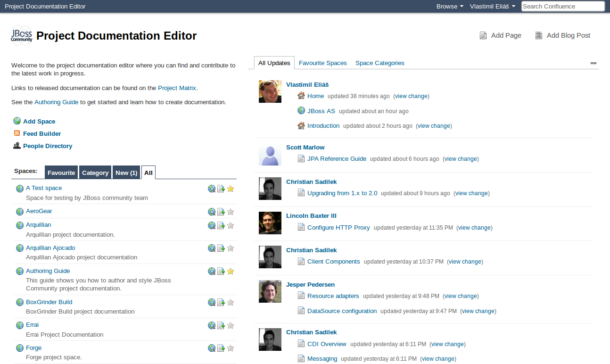Open Vlastimil Eliáš user menu
Image resolution: width=610 pixels, height=364 pixels.
(493, 6)
